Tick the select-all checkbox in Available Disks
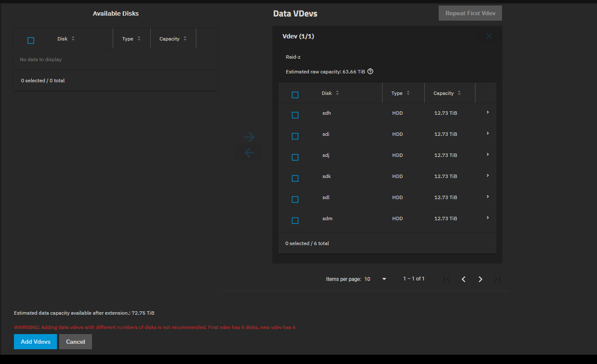This screenshot has height=364, width=597. click(31, 40)
